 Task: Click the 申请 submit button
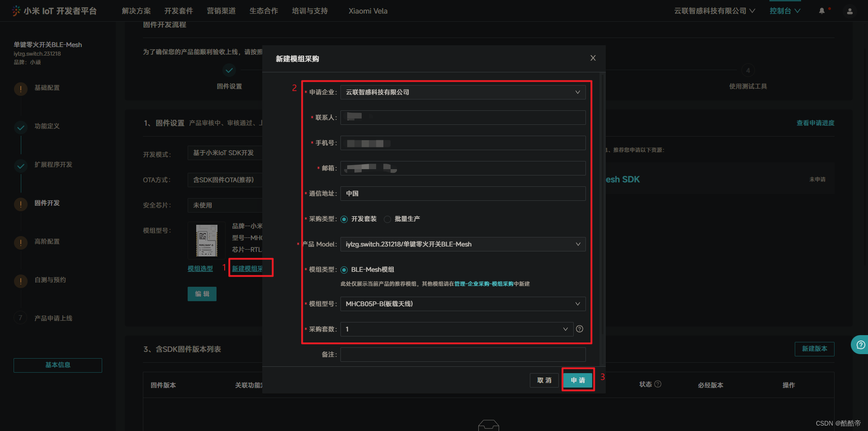(578, 380)
